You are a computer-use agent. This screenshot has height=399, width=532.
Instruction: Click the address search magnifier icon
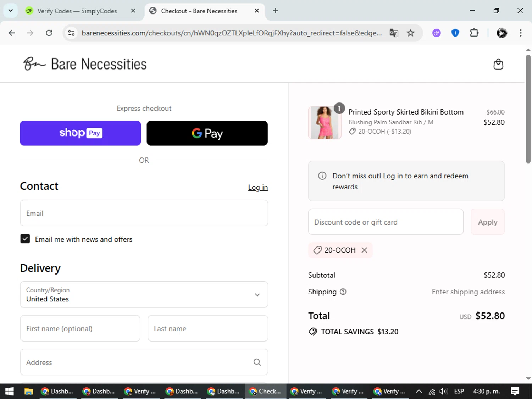click(257, 362)
